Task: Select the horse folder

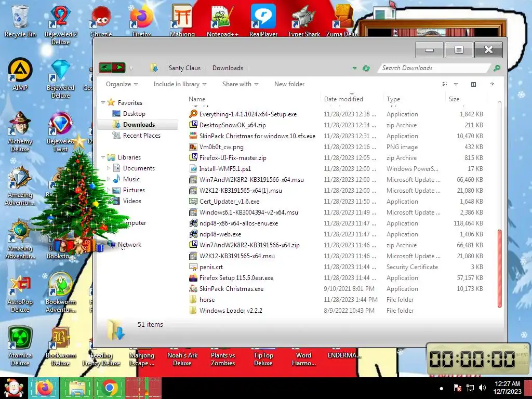Action: coord(207,300)
